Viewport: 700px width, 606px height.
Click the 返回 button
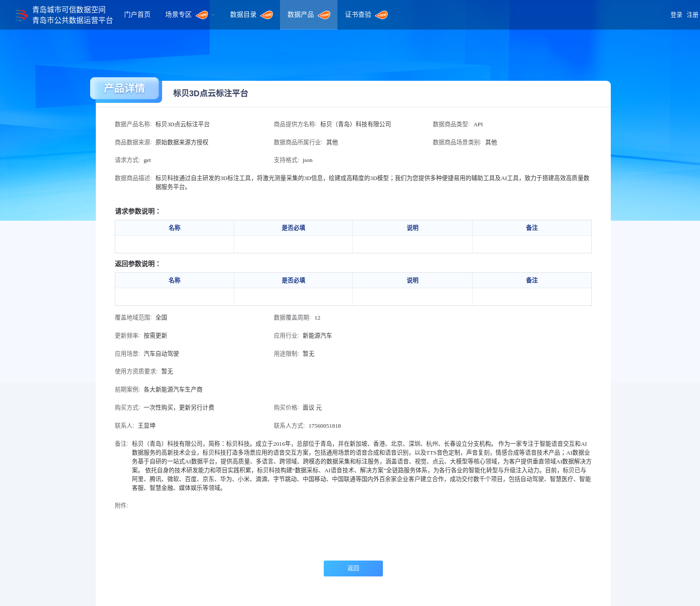(353, 568)
